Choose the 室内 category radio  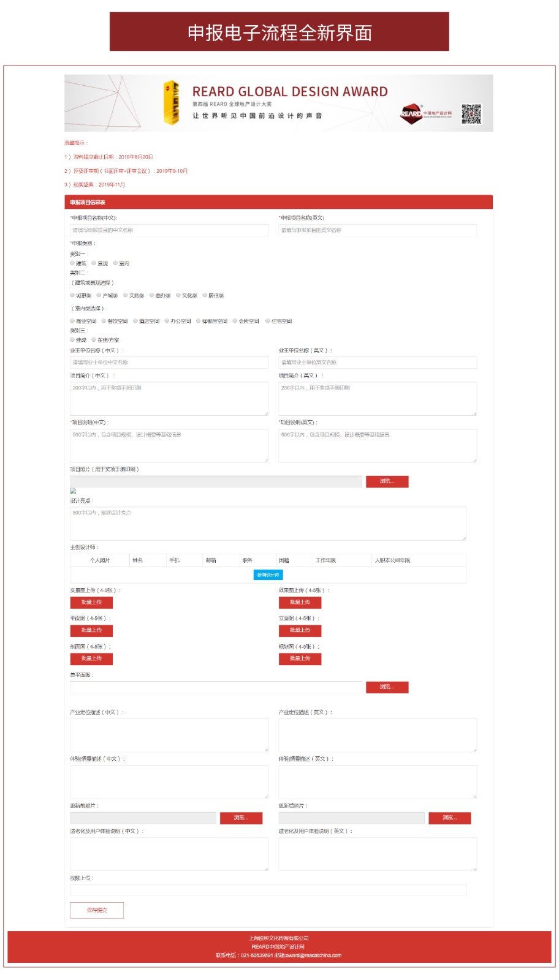(115, 263)
